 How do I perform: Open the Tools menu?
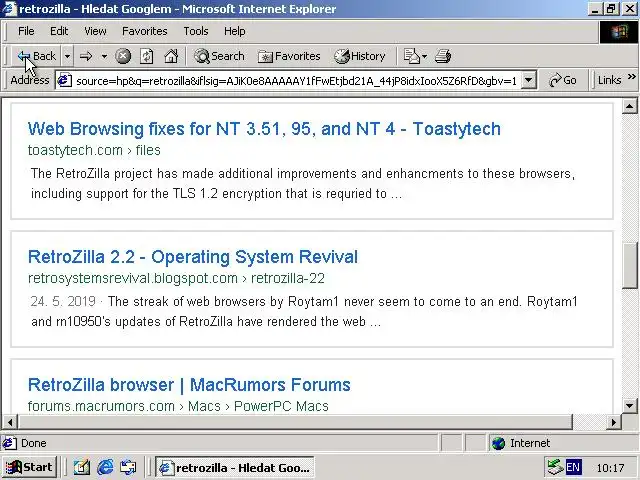click(x=196, y=31)
